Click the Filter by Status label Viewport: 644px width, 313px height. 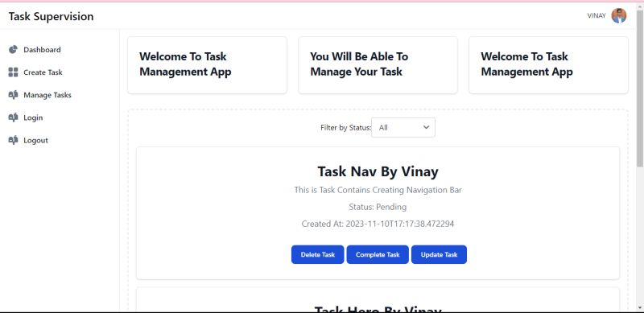click(x=345, y=127)
